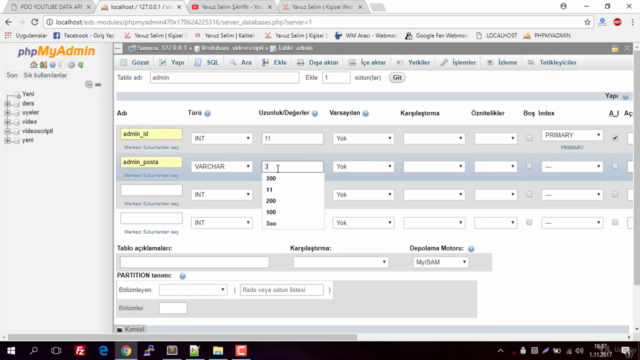
Task: Pick 300 from autocomplete suggestions
Action: click(271, 178)
